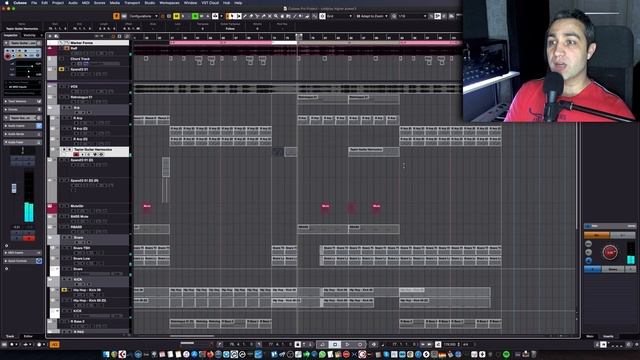This screenshot has height=360, width=640.
Task: Open Firefox from the Dock
Action: click(x=210, y=354)
